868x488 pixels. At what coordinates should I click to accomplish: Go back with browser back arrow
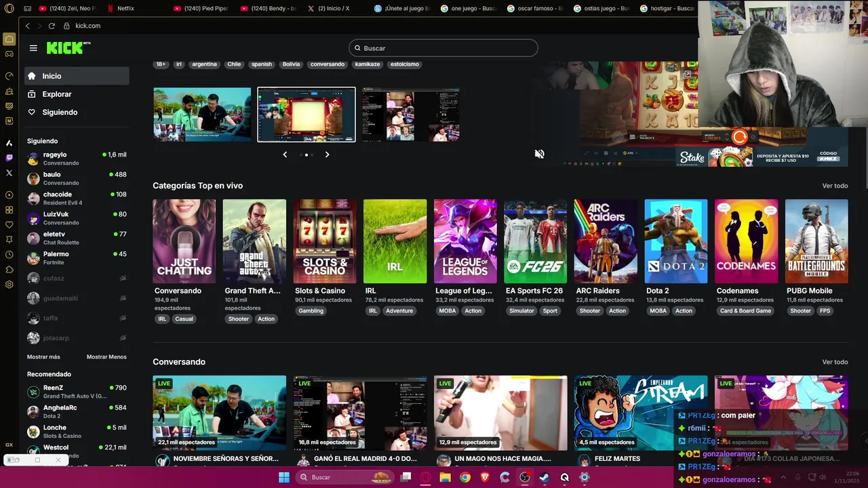pos(27,26)
